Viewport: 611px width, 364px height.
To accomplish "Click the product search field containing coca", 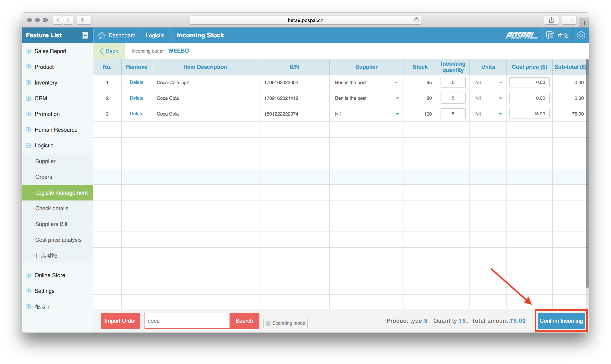I will 187,321.
